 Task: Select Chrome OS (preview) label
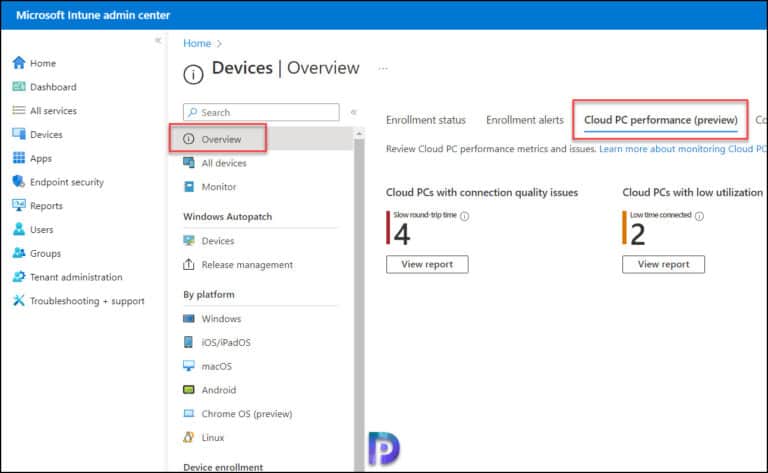(x=247, y=413)
